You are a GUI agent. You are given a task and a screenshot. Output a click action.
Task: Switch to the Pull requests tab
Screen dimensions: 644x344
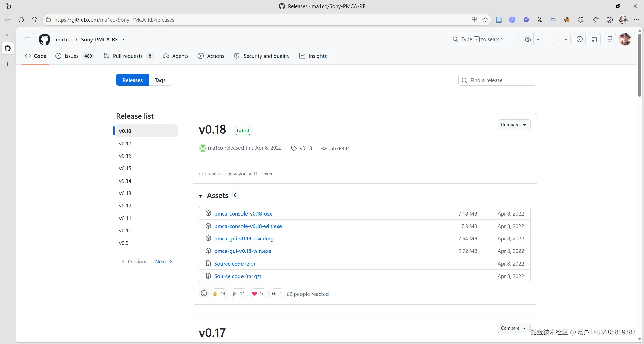[128, 56]
